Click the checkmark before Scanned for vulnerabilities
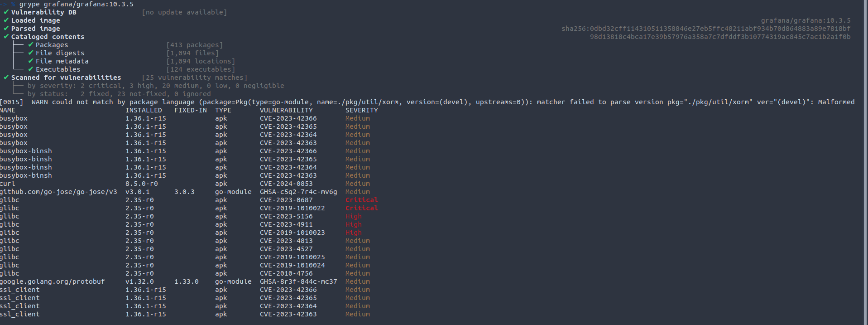This screenshot has width=868, height=325. pyautogui.click(x=6, y=78)
